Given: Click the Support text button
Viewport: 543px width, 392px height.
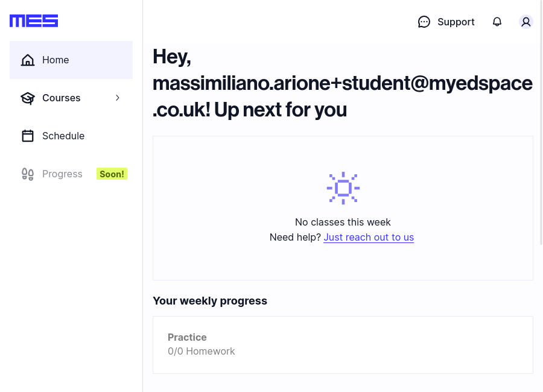Looking at the screenshot, I should 456,22.
